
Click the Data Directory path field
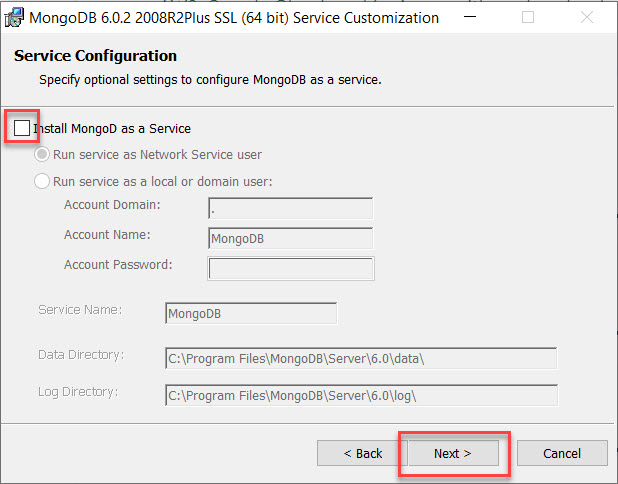coord(361,358)
